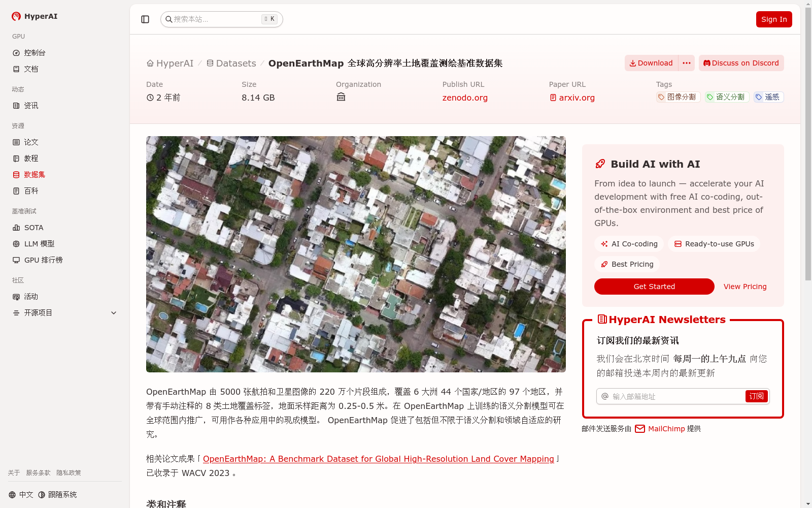The image size is (812, 508).
Task: Expand the 开源项目 chevron
Action: (x=114, y=313)
